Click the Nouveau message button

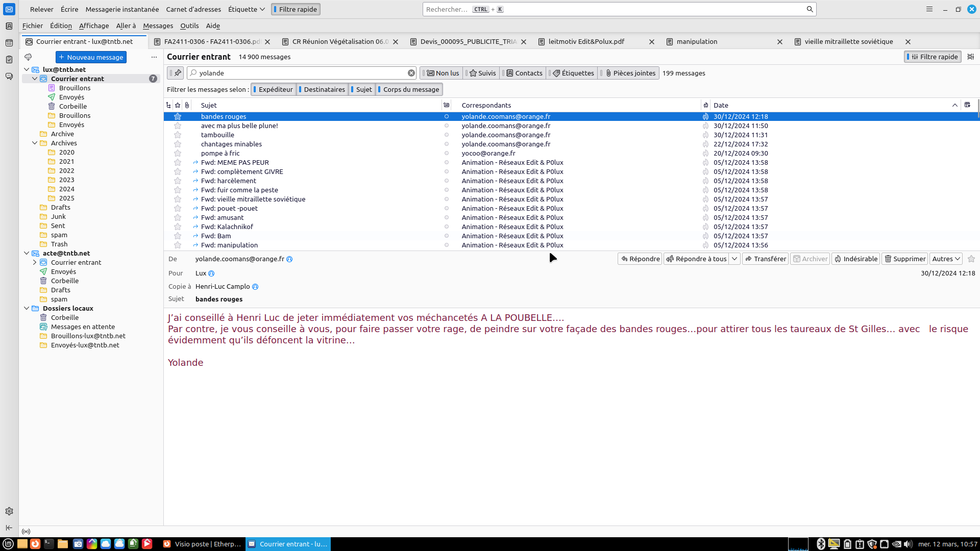click(91, 57)
